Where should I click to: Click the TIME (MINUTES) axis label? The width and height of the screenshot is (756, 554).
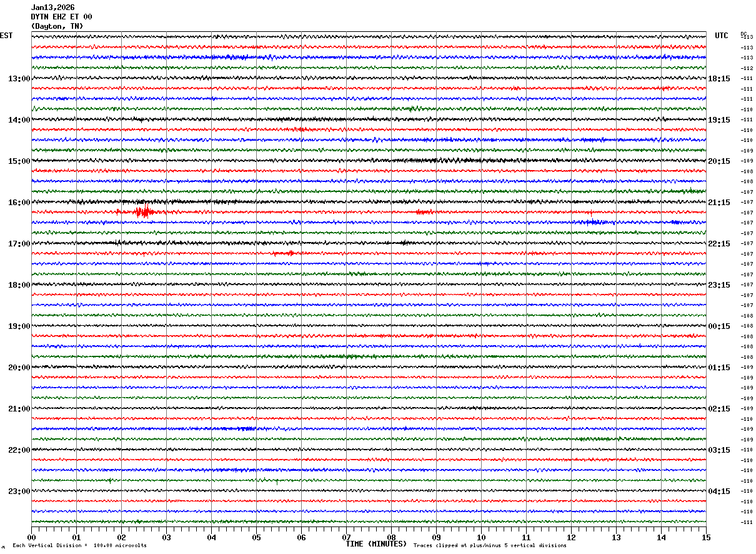coord(376,544)
